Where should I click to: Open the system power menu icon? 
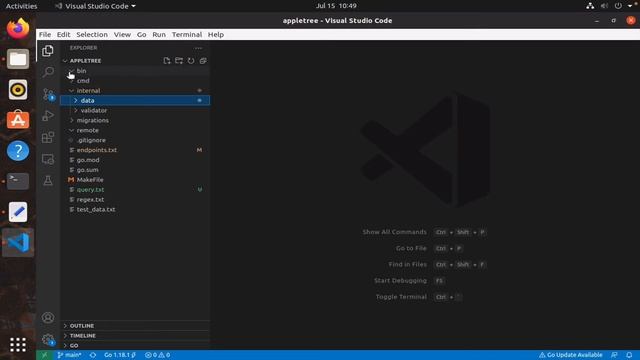click(618, 6)
